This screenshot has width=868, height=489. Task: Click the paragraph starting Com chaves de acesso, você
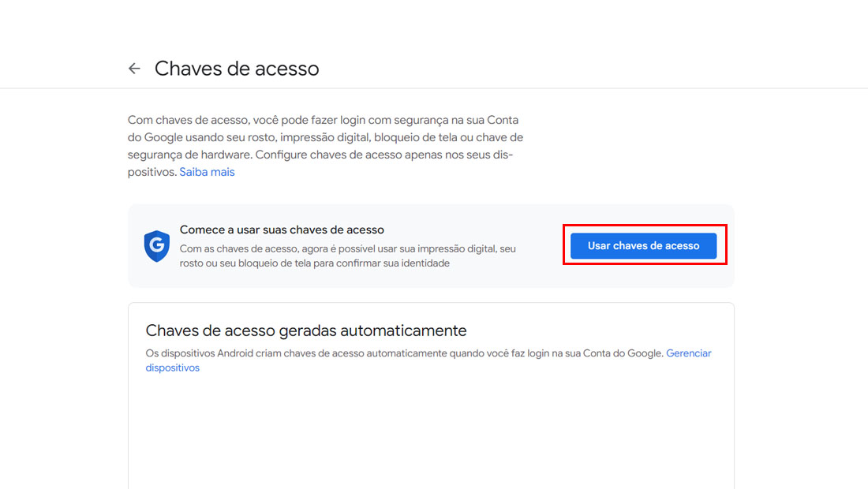[325, 146]
